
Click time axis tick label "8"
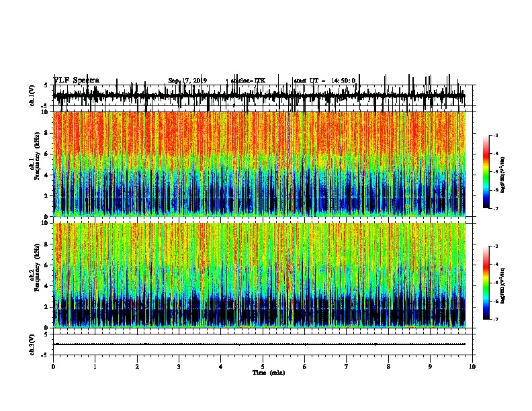[x=388, y=367]
